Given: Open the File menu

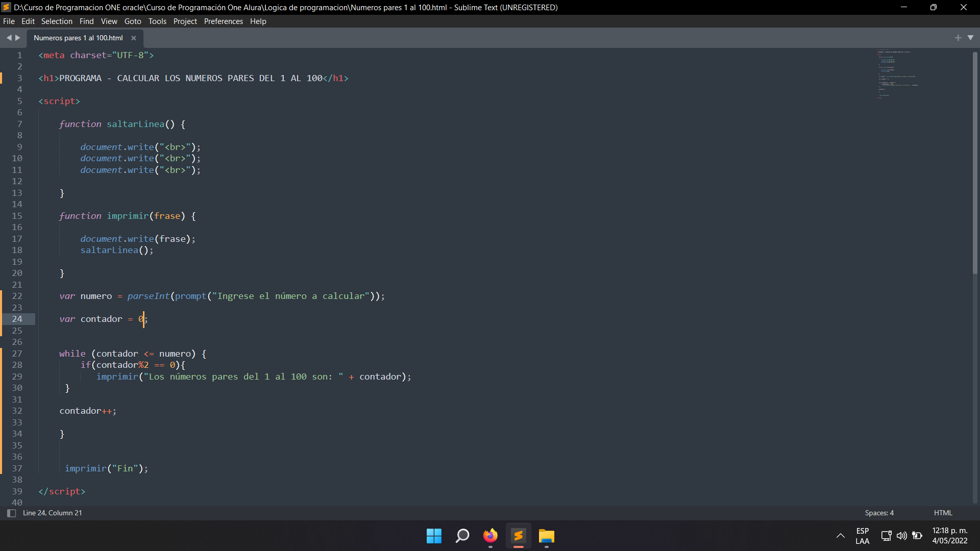Looking at the screenshot, I should pyautogui.click(x=9, y=21).
